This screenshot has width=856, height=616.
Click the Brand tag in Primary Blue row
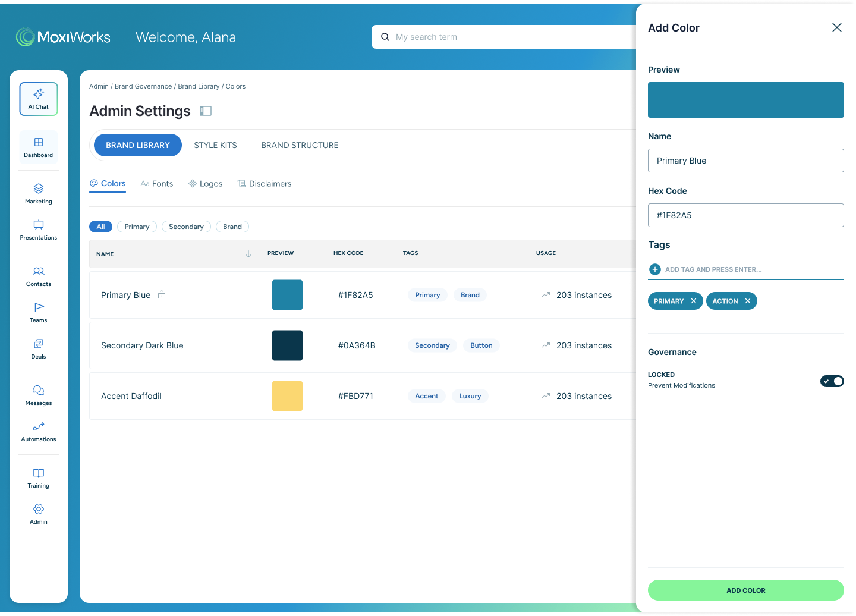pos(470,295)
